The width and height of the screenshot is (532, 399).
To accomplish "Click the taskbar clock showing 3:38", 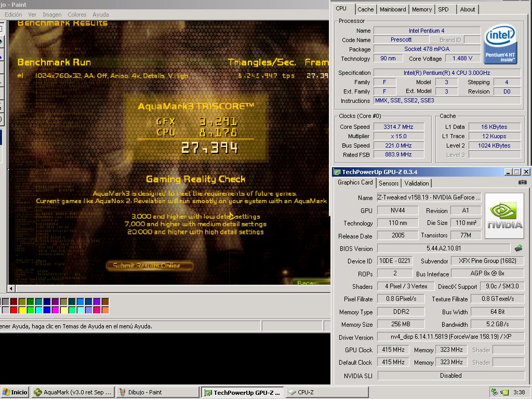I will click(x=520, y=392).
